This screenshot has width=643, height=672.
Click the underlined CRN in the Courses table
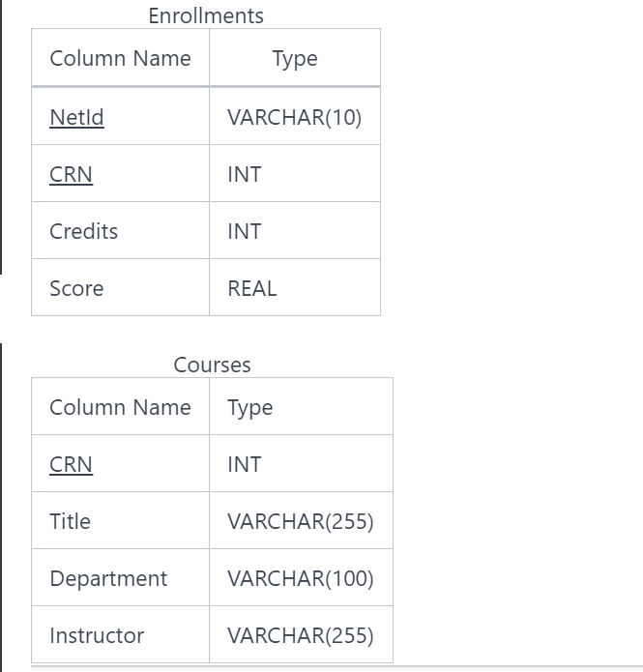71,464
